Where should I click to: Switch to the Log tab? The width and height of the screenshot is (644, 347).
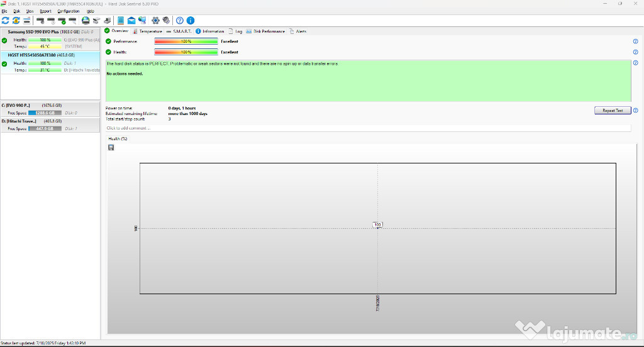tap(235, 31)
